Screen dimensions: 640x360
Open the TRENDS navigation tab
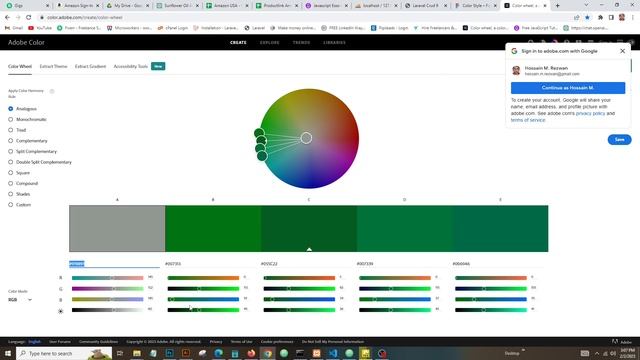(301, 42)
